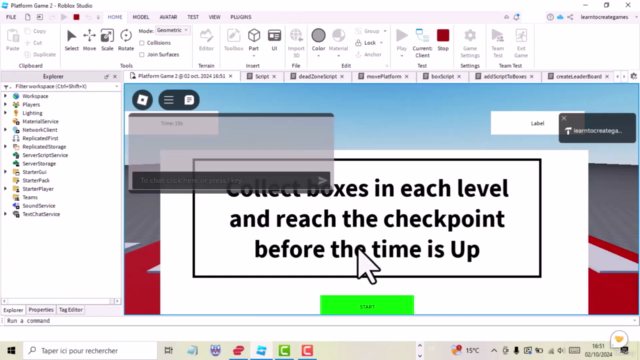Viewport: 640px width, 360px height.
Task: Click the Windows Start button
Action: (x=11, y=350)
